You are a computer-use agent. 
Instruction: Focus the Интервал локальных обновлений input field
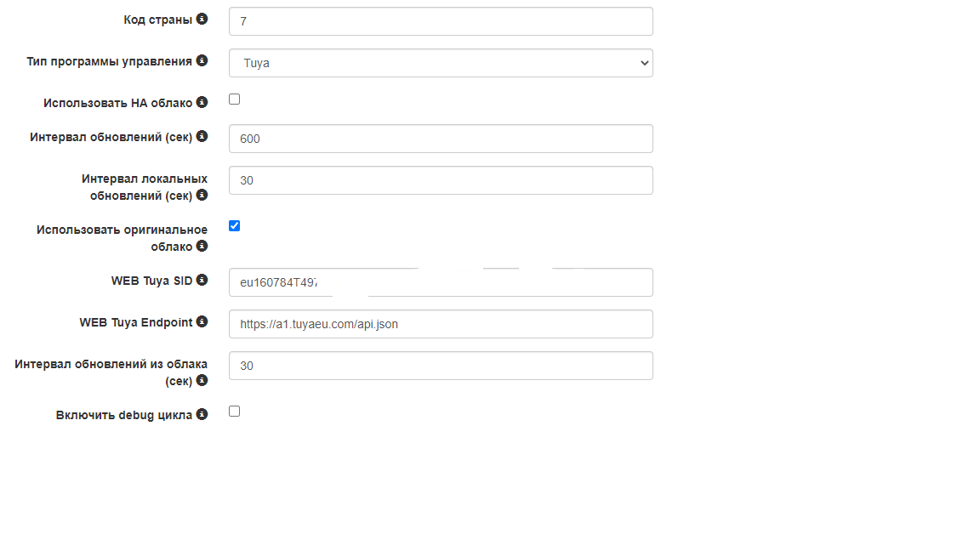441,180
